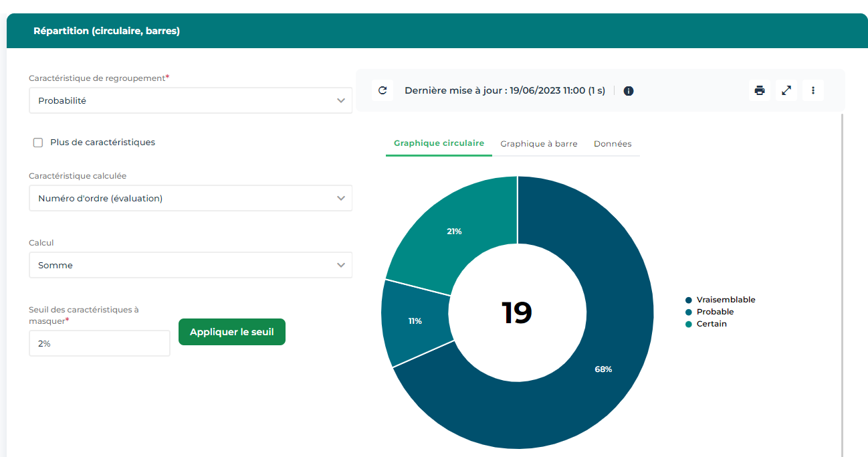Click the threshold input field showing 2%
Screen dimensions: 868x457
99,343
